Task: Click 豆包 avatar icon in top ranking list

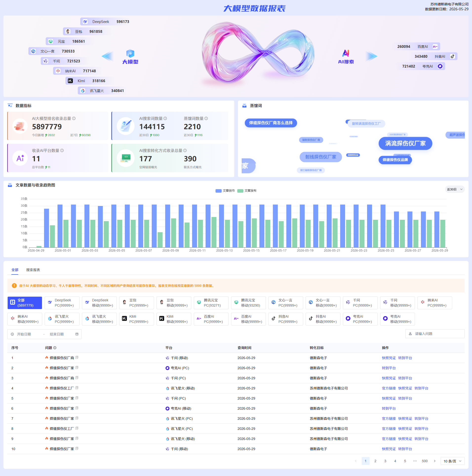Action: point(68,32)
